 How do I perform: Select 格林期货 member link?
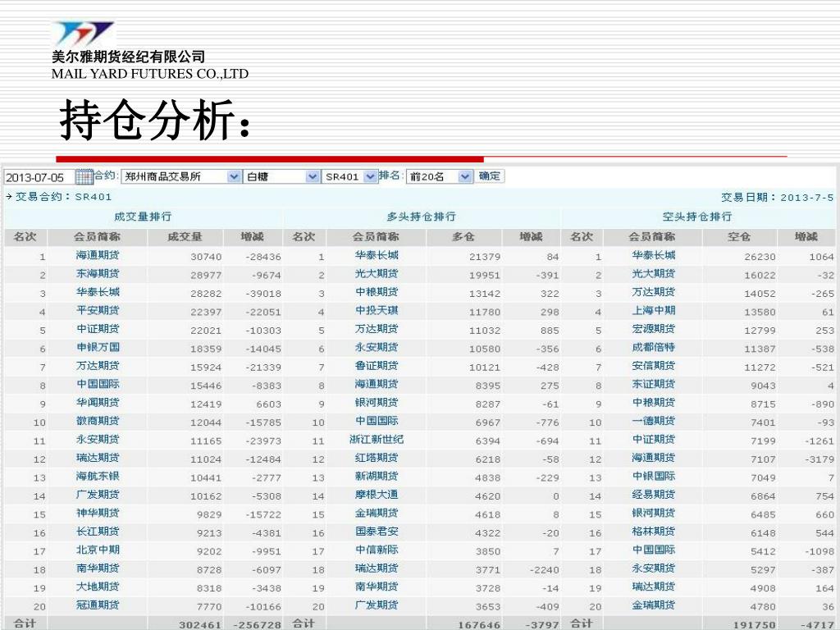[654, 532]
